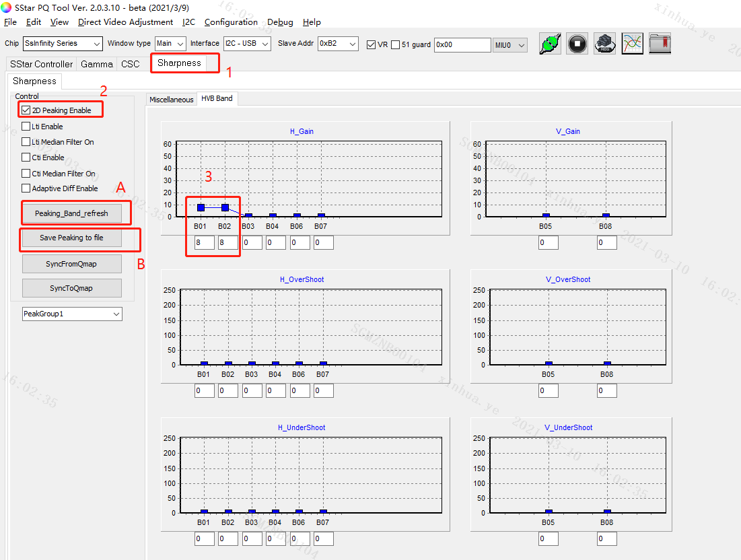Check the 51 guard checkbox
The height and width of the screenshot is (560, 741).
(x=395, y=44)
